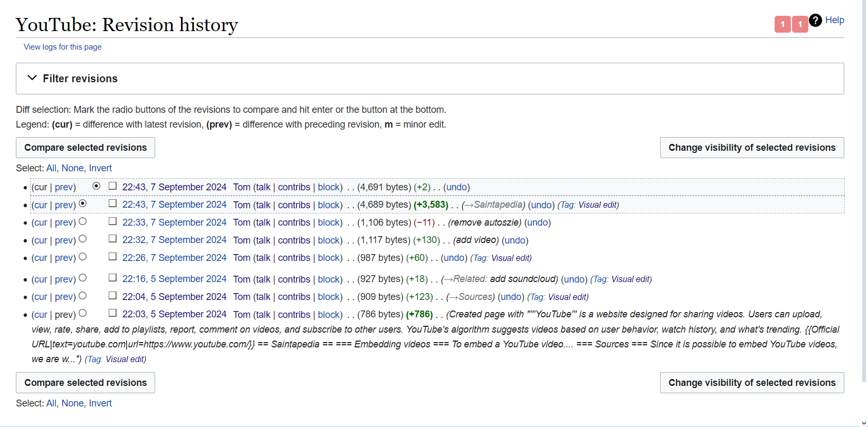868x427 pixels.
Task: Open the alerts notification badge
Action: click(x=783, y=24)
